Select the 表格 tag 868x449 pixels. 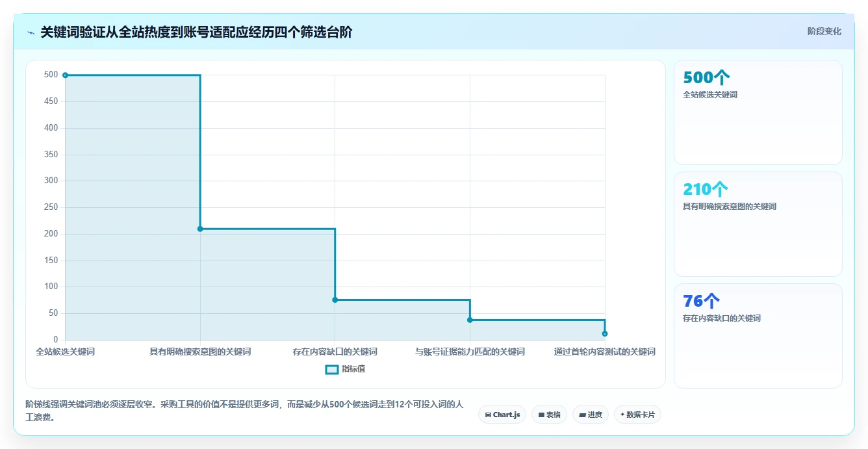click(x=549, y=415)
